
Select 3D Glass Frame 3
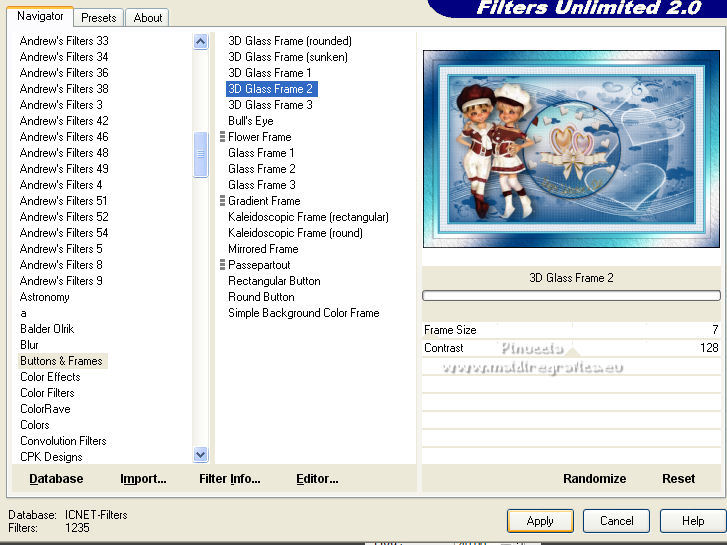(x=270, y=105)
